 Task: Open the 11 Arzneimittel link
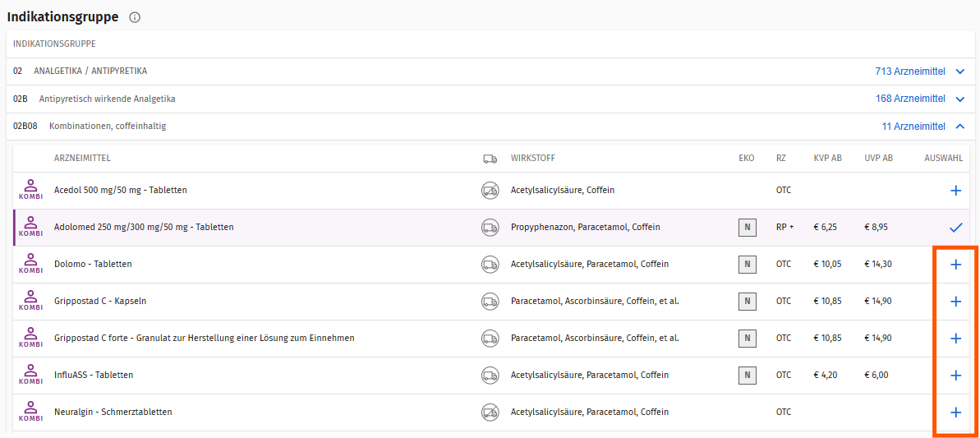[x=913, y=127]
